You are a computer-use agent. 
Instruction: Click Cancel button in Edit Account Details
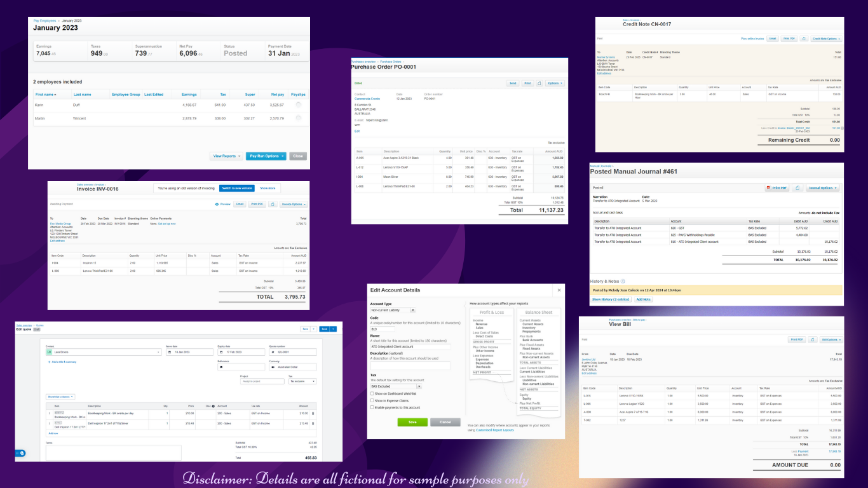click(445, 422)
